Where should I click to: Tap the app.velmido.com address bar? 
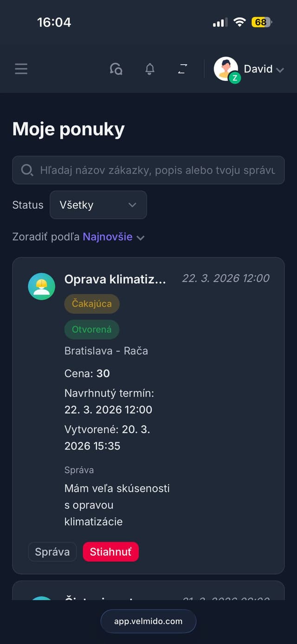tap(148, 621)
